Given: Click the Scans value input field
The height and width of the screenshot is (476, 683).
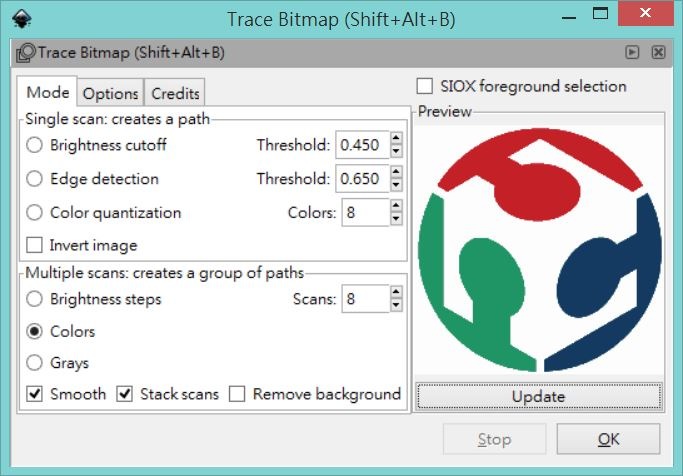Looking at the screenshot, I should click(365, 299).
